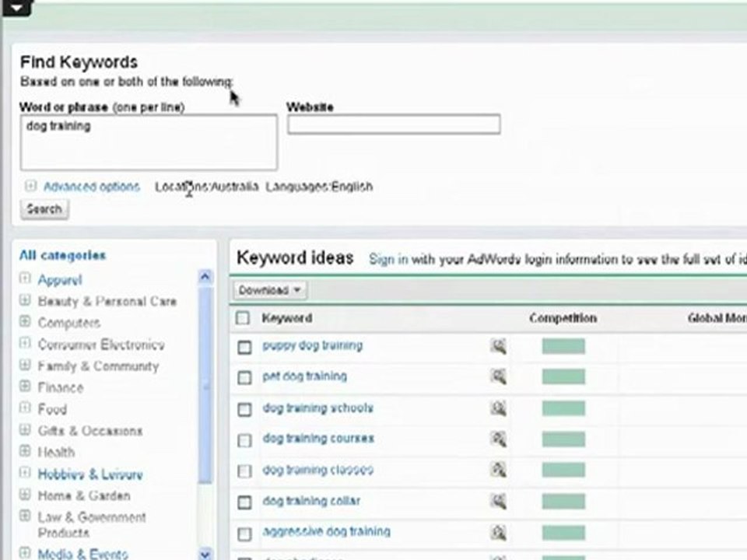Click magnifier icon beside dog training schools

[498, 408]
